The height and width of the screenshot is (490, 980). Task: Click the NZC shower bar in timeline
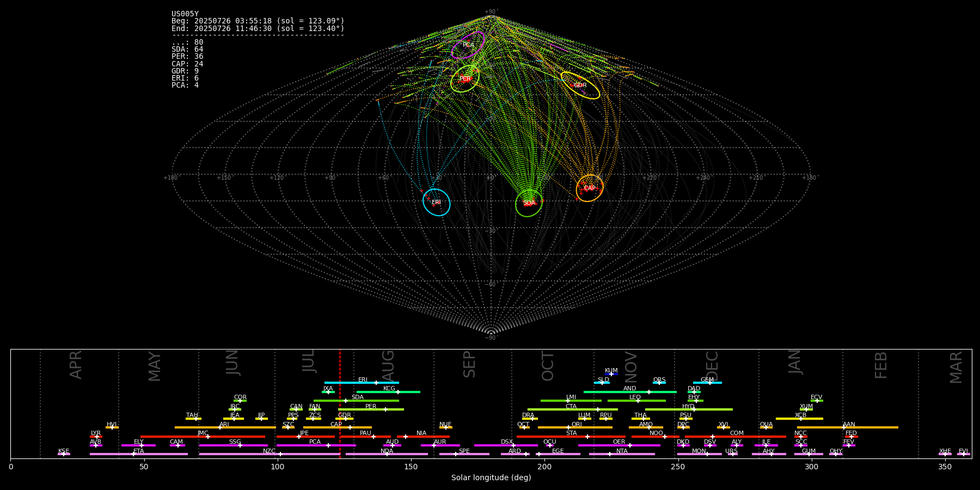click(270, 454)
